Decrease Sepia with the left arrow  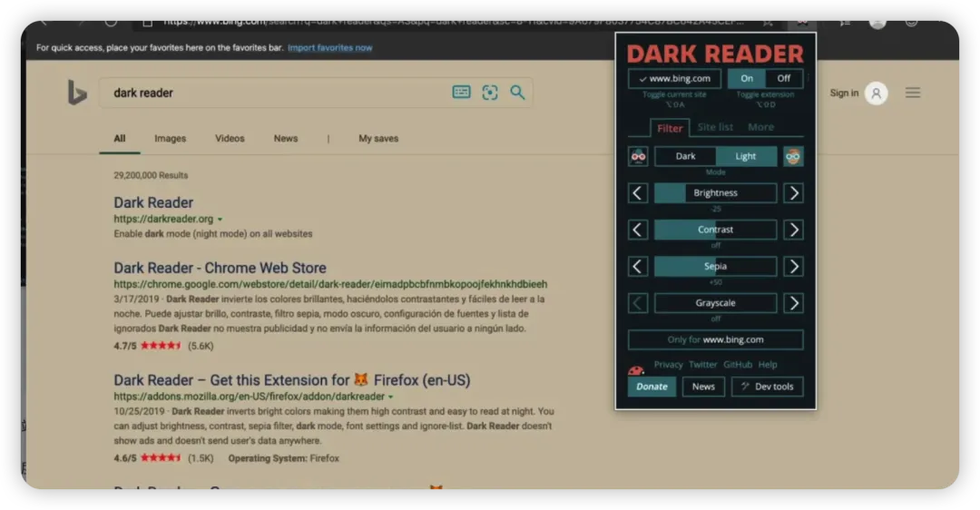click(x=638, y=267)
